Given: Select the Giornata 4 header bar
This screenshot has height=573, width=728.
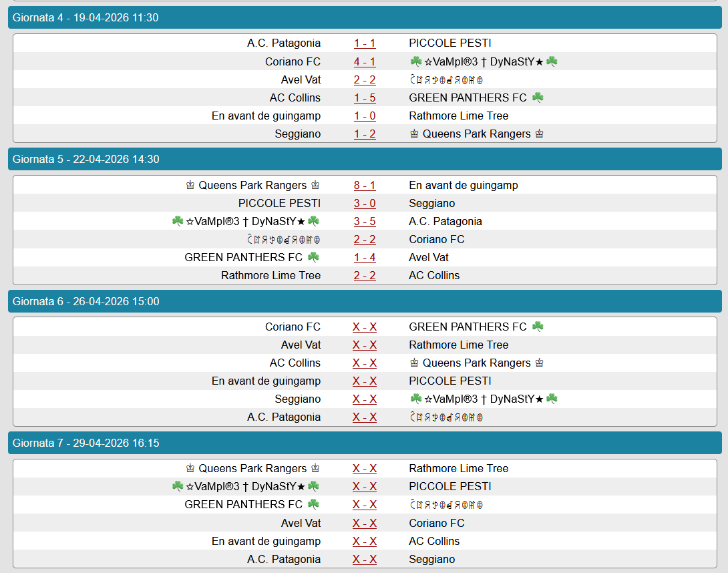Looking at the screenshot, I should 365,18.
